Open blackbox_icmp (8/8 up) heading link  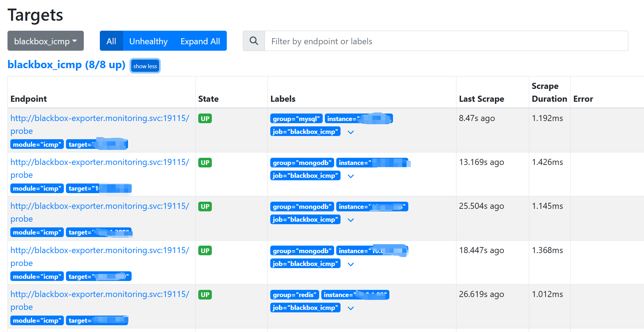coord(67,65)
